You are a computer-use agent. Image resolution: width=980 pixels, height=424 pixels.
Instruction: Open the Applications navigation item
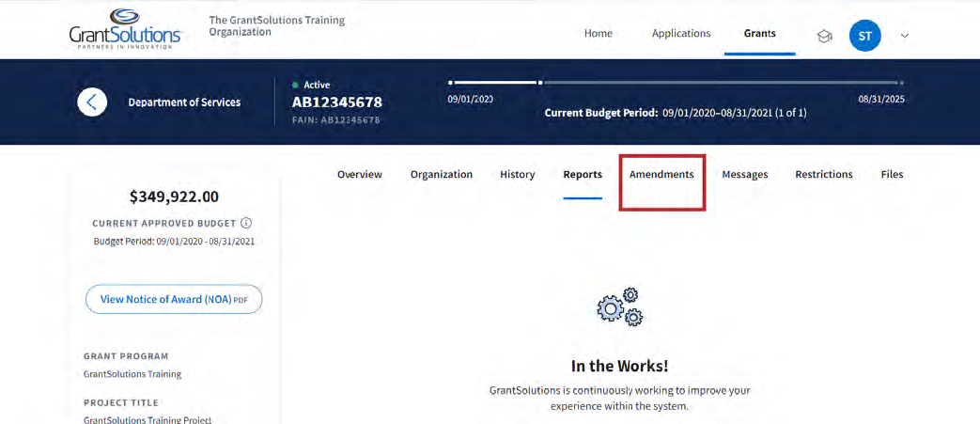coord(681,34)
